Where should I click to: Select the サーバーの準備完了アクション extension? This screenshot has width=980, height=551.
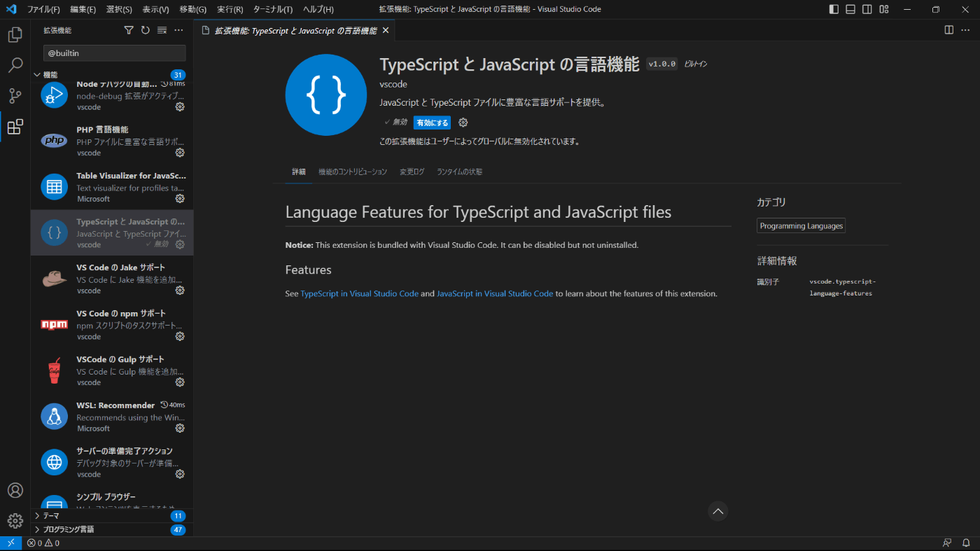[x=112, y=462]
